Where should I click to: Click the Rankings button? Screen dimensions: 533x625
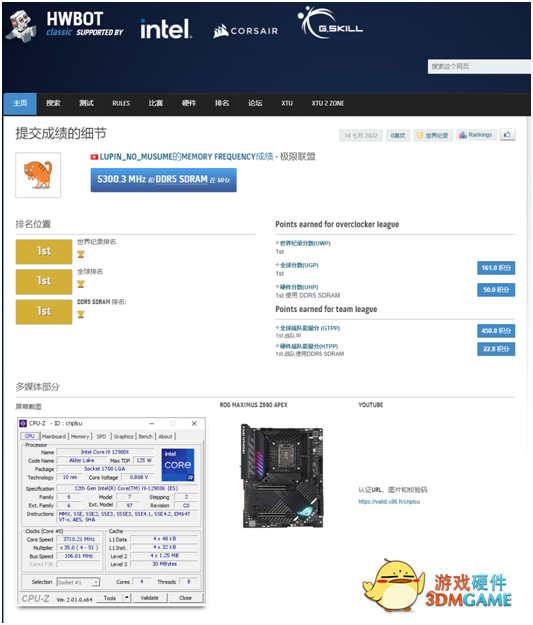pos(476,135)
